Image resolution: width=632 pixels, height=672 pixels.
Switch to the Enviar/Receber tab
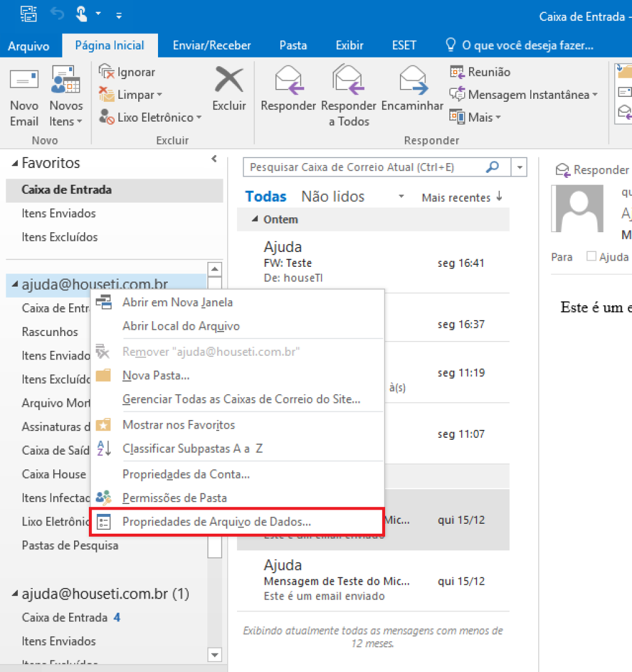[x=212, y=46]
